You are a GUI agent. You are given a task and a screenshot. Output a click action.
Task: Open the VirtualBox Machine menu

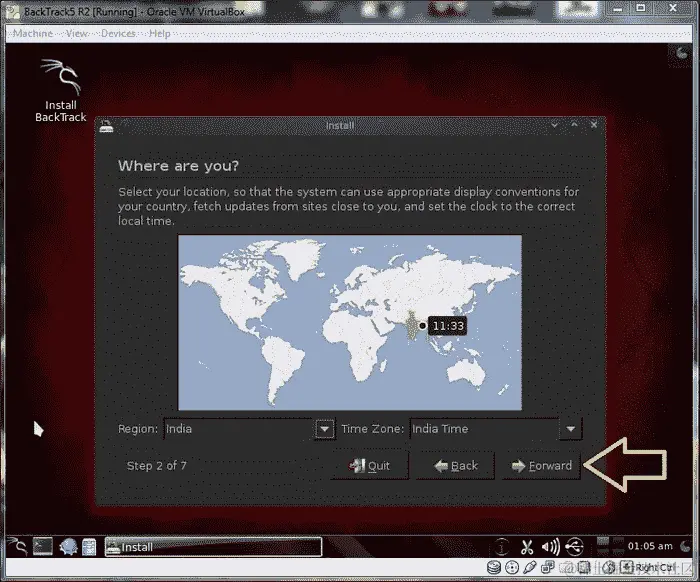(x=33, y=33)
